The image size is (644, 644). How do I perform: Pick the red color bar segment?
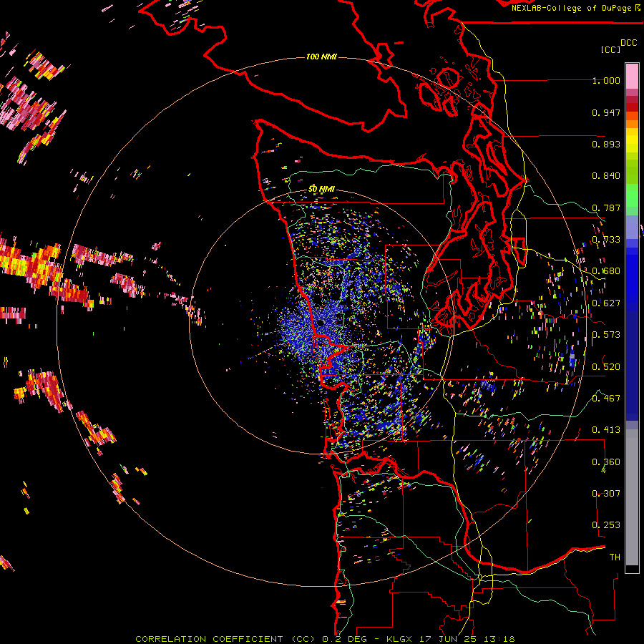632,107
